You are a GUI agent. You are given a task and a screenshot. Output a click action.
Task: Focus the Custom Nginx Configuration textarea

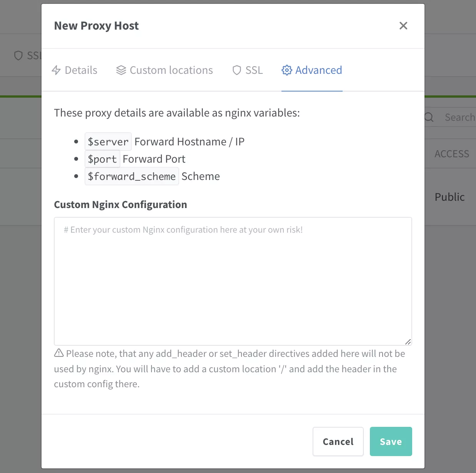tap(233, 281)
